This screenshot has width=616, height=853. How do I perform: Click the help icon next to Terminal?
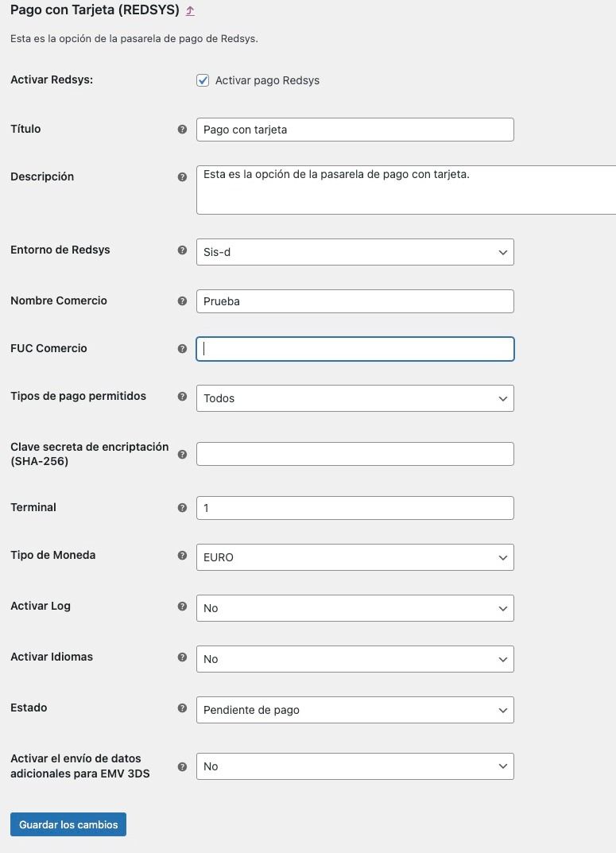tap(182, 507)
